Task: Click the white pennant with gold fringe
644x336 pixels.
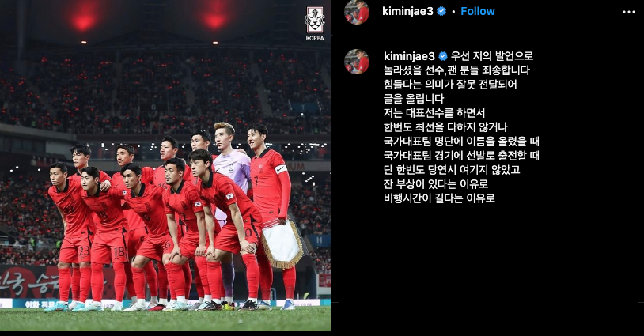Action: (282, 244)
